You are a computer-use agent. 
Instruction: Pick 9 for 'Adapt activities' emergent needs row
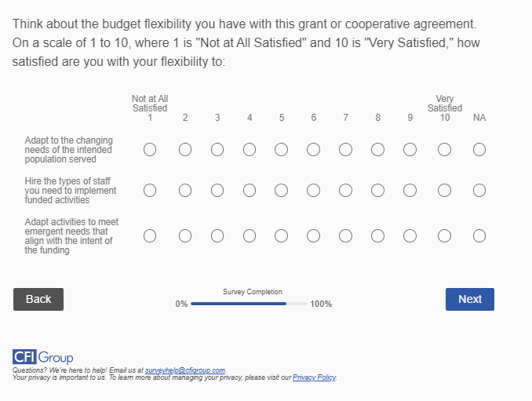click(x=410, y=235)
